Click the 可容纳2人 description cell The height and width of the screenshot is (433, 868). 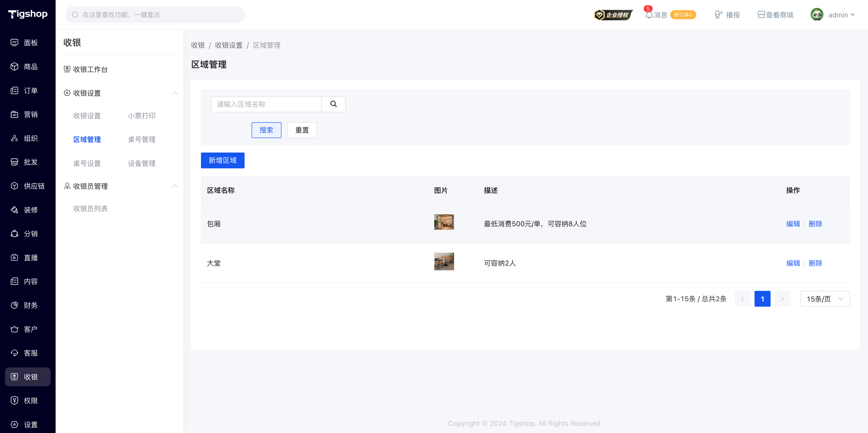click(500, 263)
